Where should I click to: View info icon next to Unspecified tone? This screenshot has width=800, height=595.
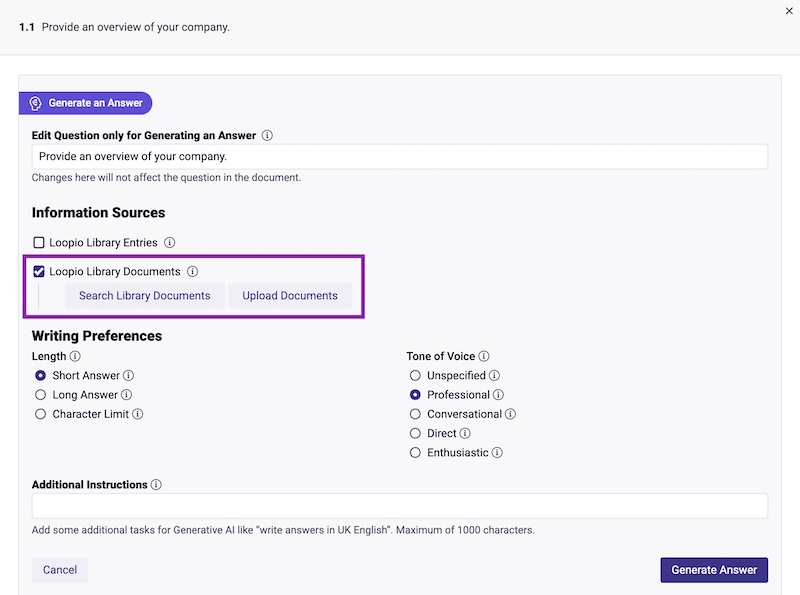494,376
